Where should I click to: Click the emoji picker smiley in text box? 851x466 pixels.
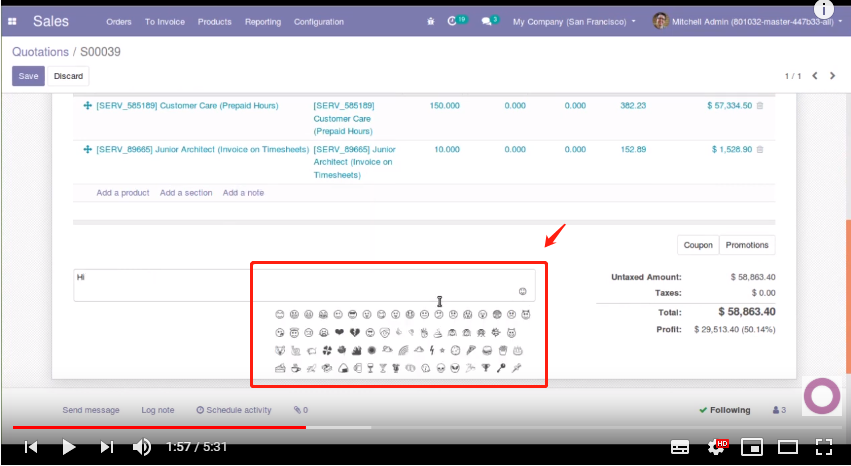(x=522, y=291)
